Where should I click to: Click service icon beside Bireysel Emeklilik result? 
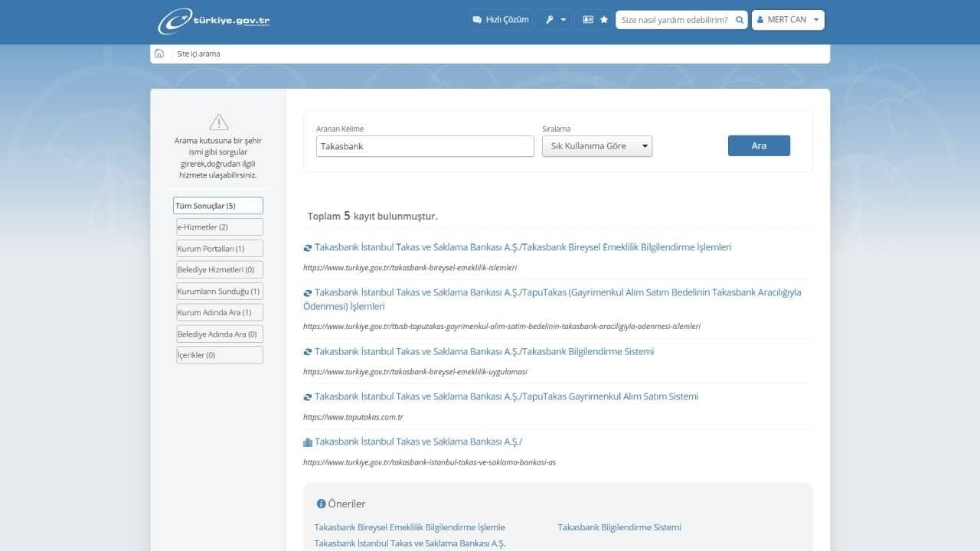[308, 248]
